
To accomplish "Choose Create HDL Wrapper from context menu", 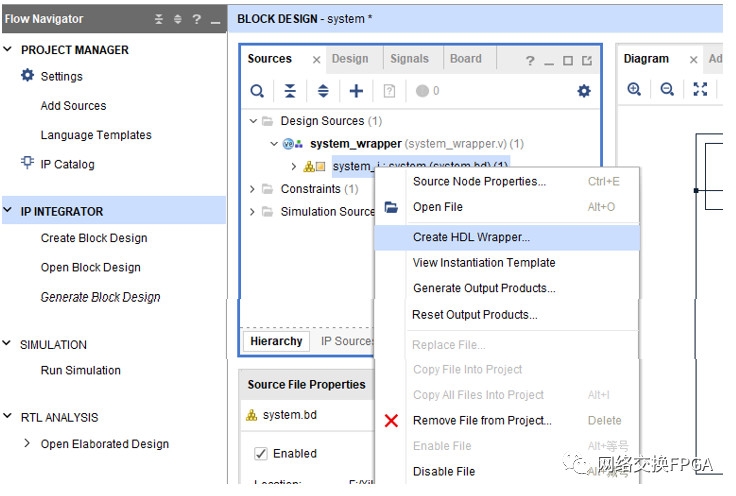I will pos(471,237).
